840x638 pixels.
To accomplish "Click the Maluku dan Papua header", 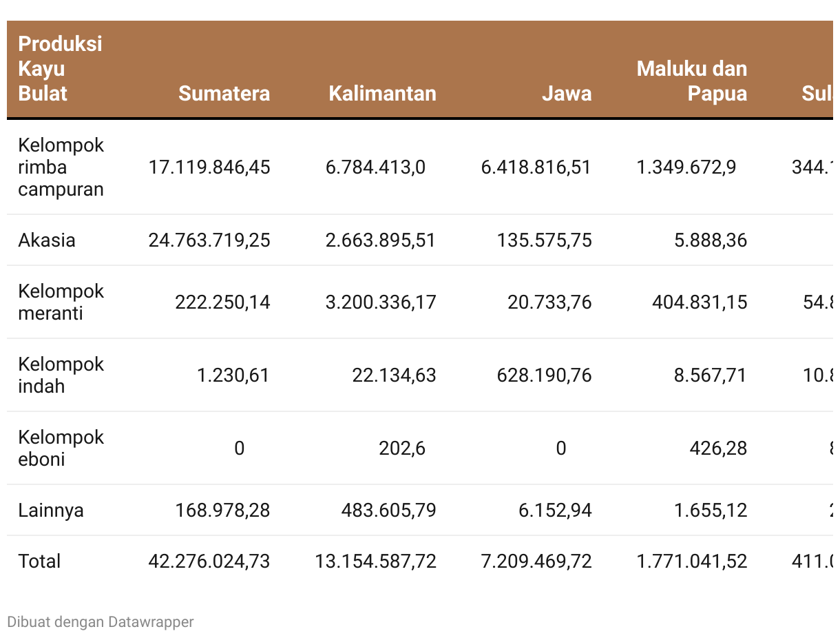I will [691, 81].
